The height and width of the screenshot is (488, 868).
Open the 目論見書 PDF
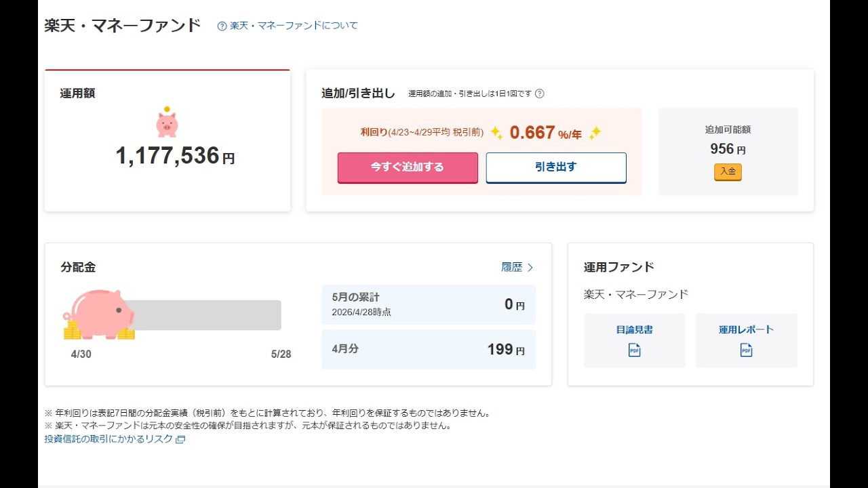[x=635, y=340]
